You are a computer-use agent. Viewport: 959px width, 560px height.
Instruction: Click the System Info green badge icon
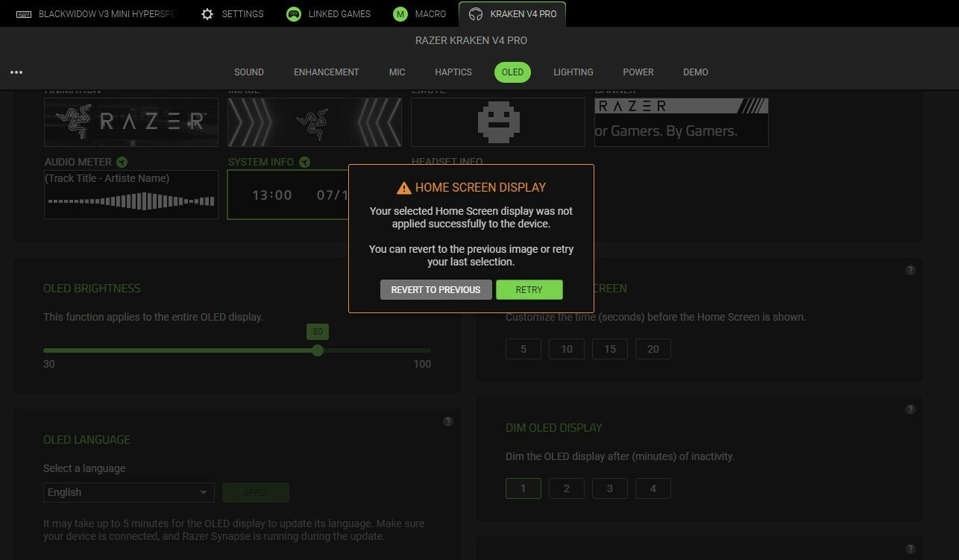tap(304, 162)
